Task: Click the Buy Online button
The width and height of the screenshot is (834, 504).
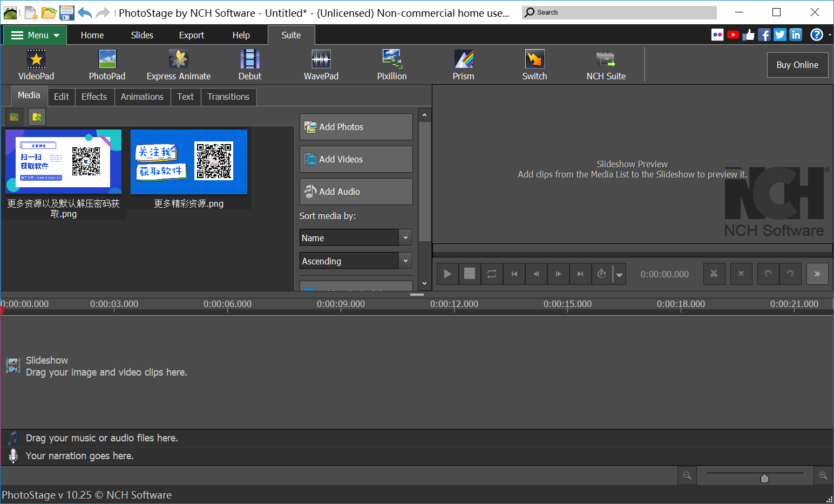Action: click(797, 65)
